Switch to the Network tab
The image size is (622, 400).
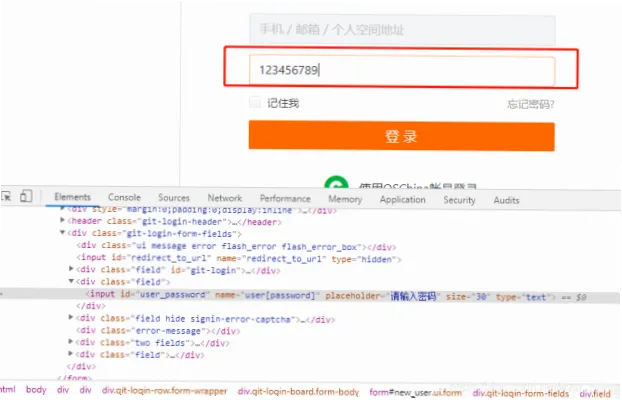tap(225, 198)
